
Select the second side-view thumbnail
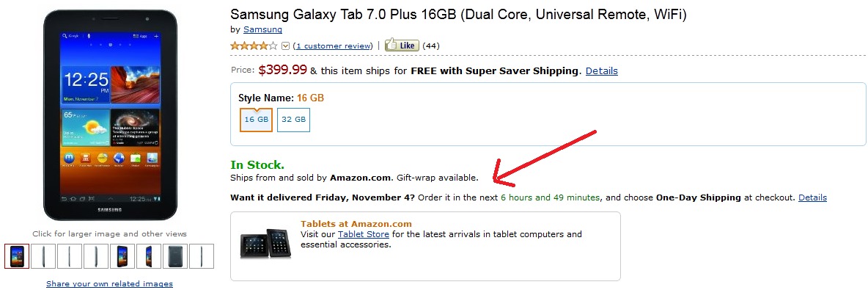pos(43,256)
